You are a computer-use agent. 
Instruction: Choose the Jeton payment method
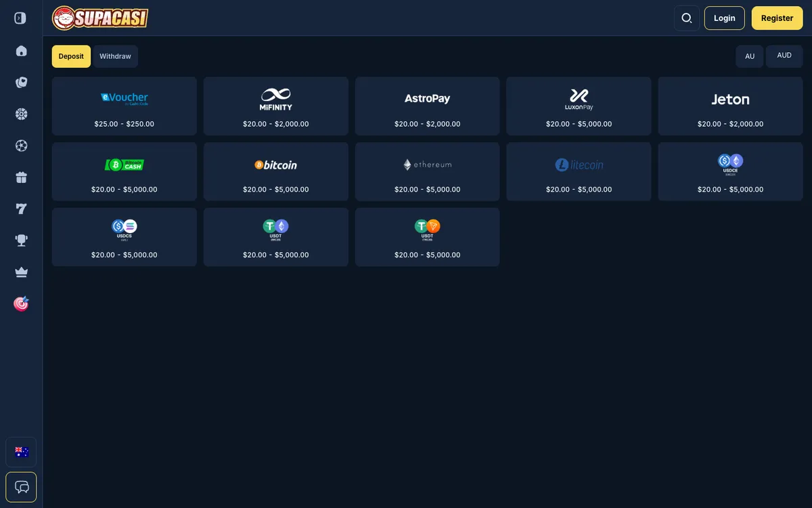pos(731,106)
